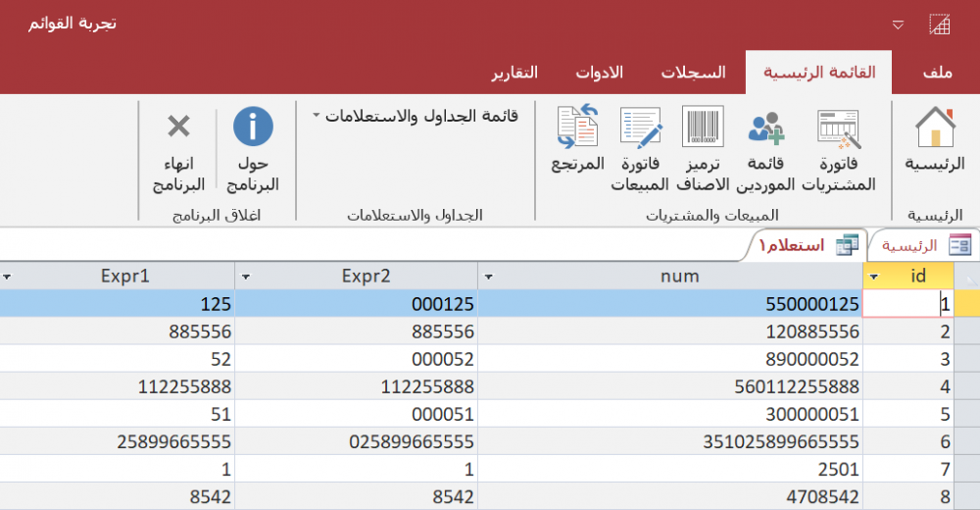Click المرتجع returns icon

pos(577,127)
